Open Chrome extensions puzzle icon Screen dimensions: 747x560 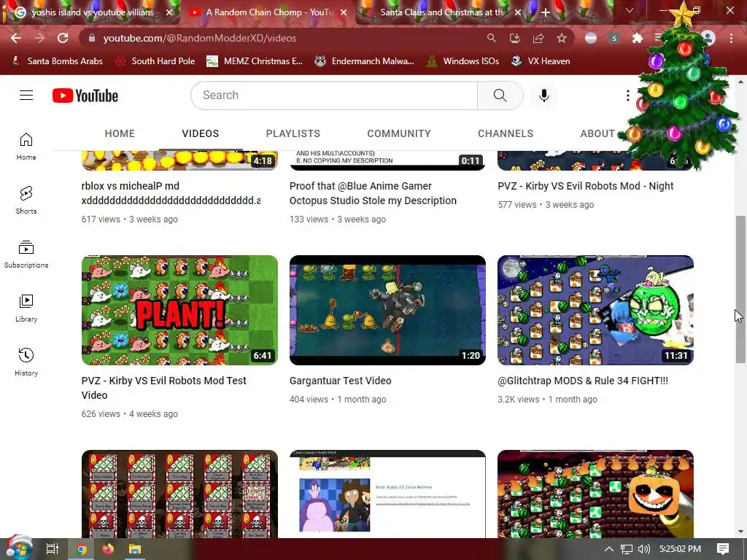(x=637, y=38)
